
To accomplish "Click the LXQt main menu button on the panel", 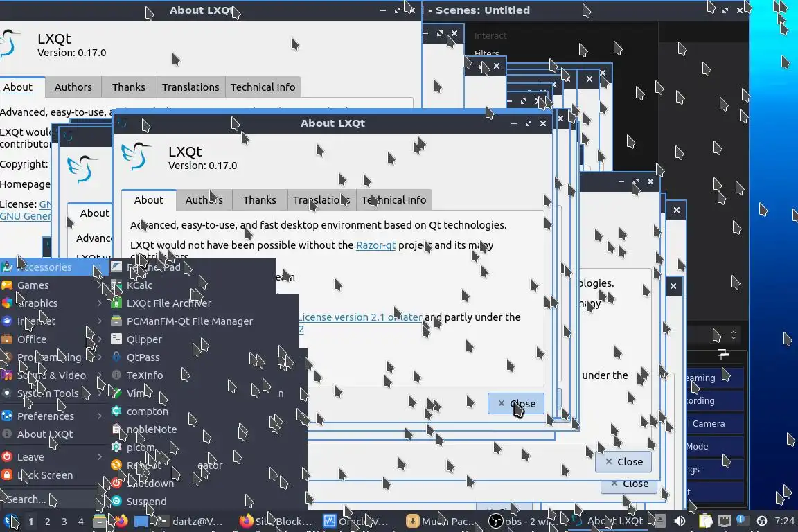I will tap(11, 522).
